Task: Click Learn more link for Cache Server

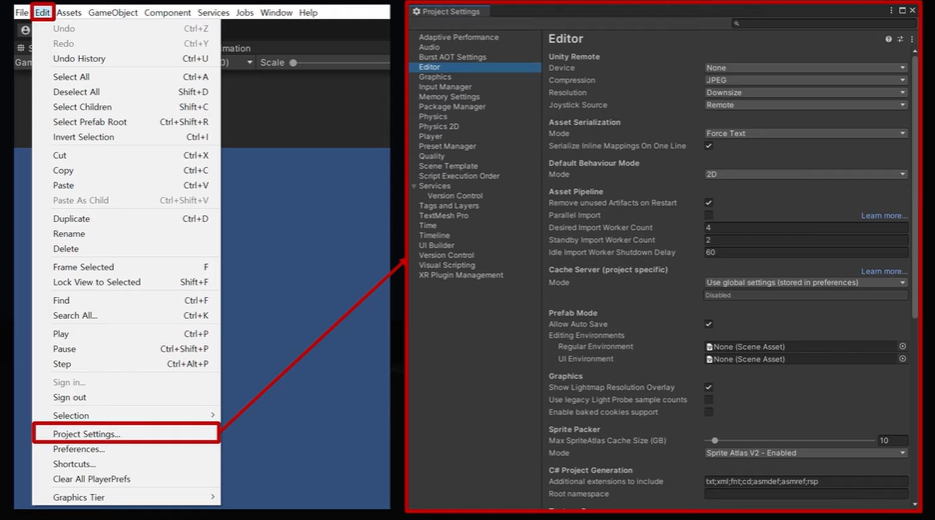Action: tap(884, 271)
